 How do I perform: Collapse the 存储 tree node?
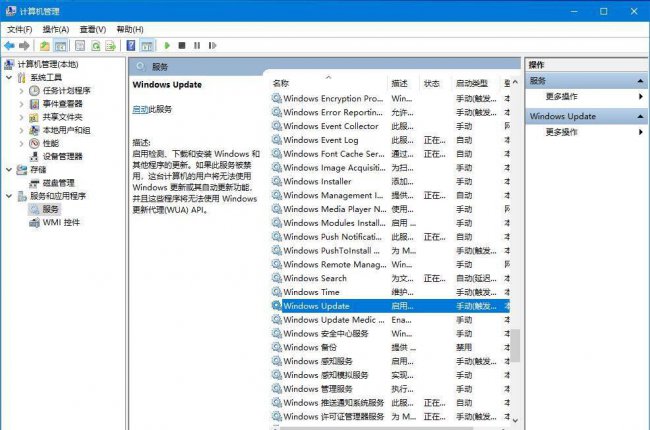tap(9, 170)
